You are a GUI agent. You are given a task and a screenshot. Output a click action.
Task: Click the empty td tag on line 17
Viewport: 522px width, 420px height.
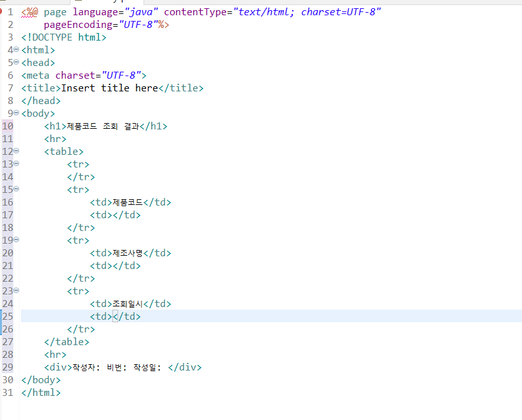click(x=115, y=215)
